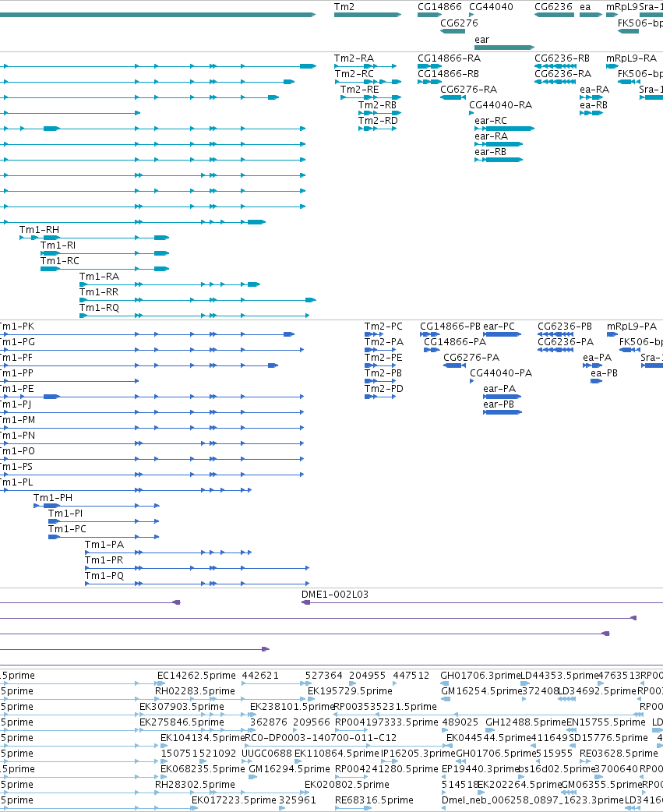Select the Tm1-PA protein label

(x=104, y=544)
